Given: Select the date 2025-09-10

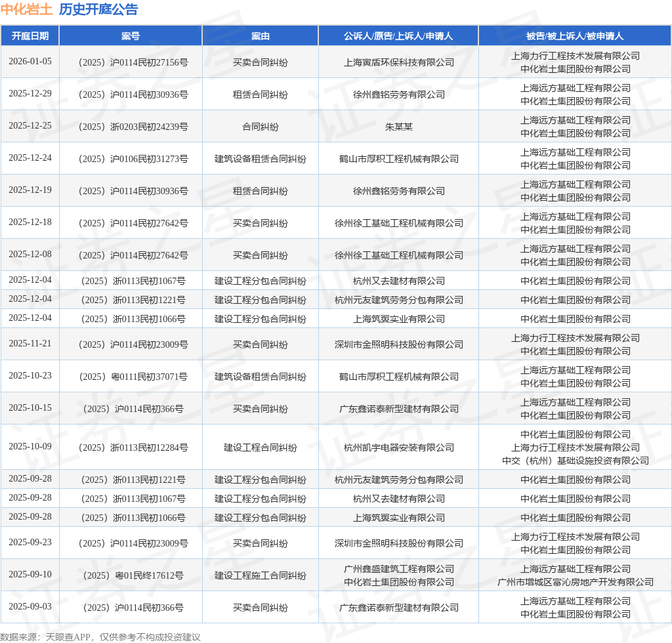Looking at the screenshot, I should (30, 574).
